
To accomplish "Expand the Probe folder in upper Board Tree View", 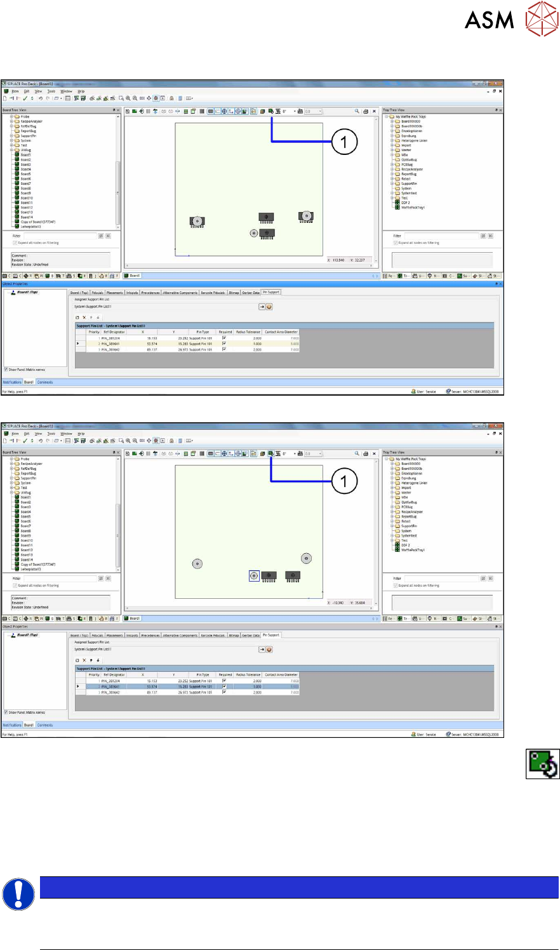I will [x=11, y=117].
